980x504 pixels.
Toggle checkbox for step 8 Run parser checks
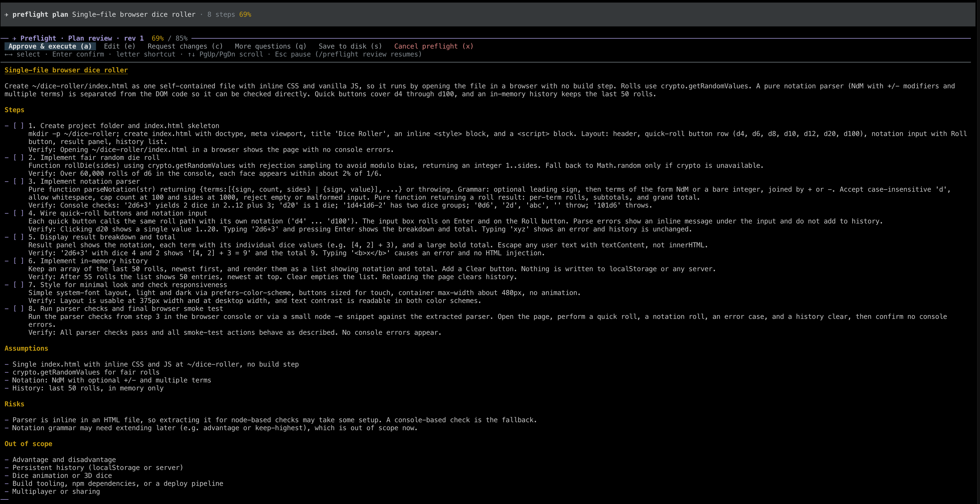[18, 308]
